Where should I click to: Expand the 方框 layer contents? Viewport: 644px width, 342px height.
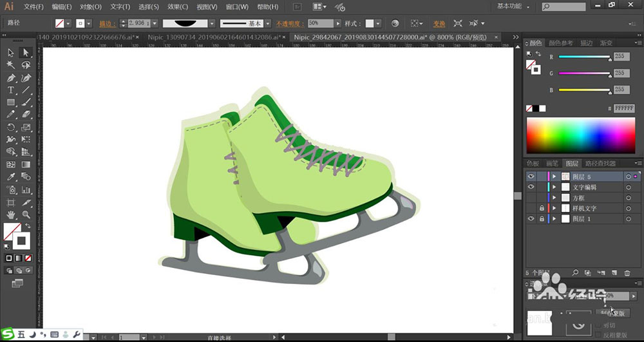click(554, 198)
